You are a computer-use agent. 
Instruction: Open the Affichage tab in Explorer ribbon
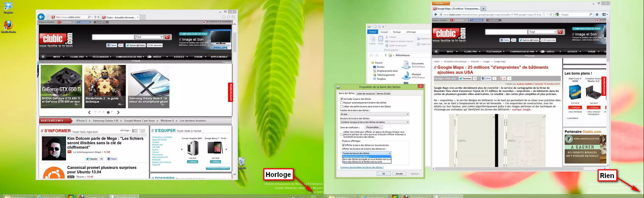411,32
